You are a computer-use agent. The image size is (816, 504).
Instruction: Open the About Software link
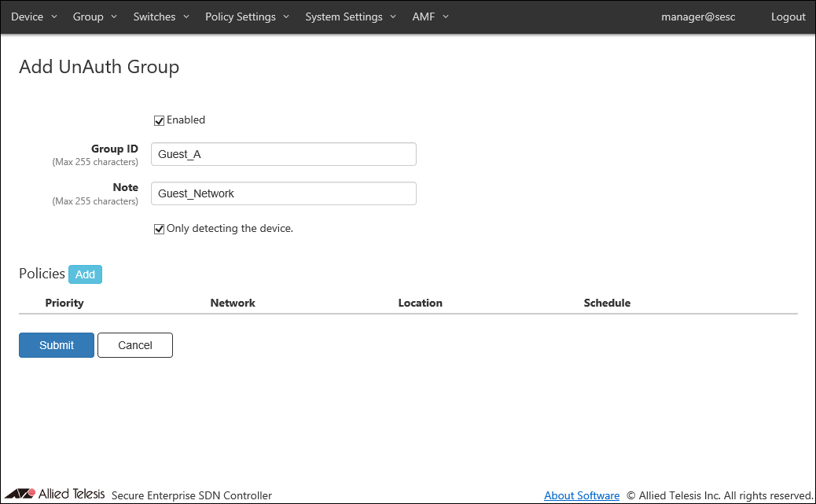(581, 495)
